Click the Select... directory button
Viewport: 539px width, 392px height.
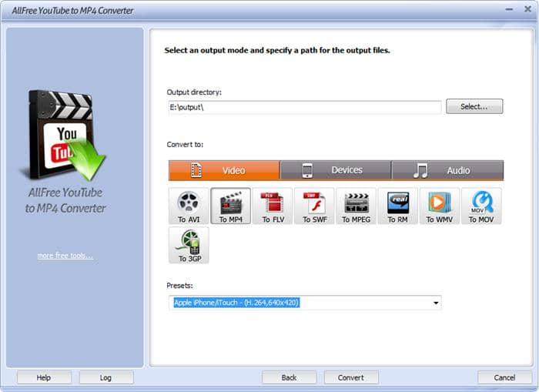[474, 106]
